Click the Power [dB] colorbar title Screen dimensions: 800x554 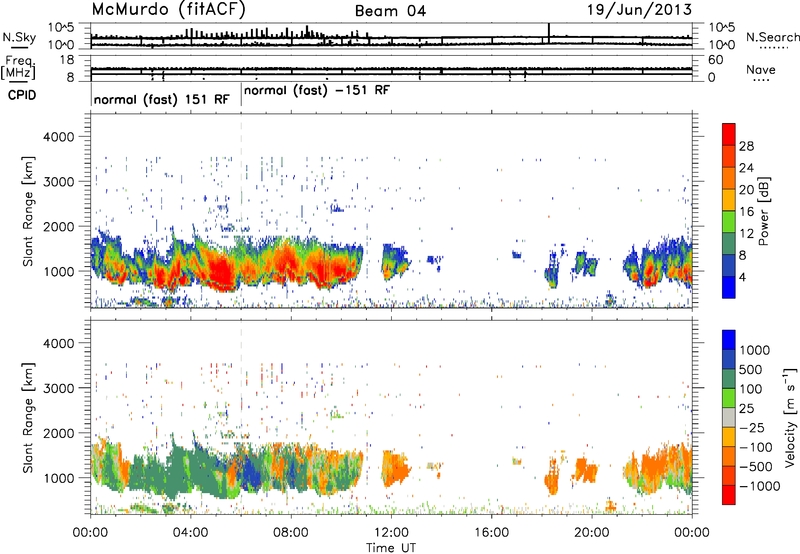(x=764, y=211)
